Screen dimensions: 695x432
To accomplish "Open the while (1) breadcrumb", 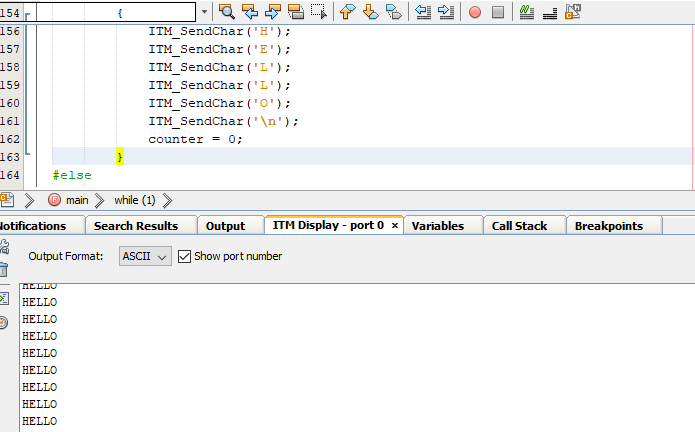I will (134, 200).
